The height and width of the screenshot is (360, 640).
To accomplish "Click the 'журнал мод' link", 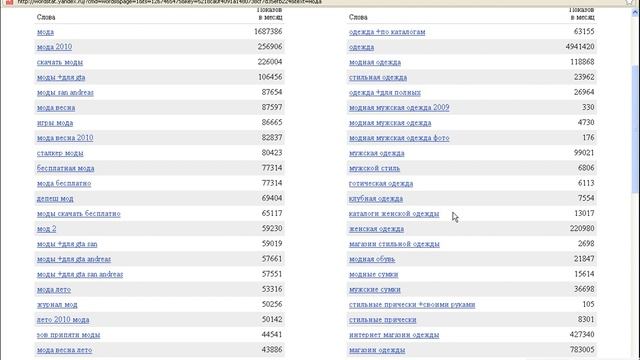I will click(57, 304).
